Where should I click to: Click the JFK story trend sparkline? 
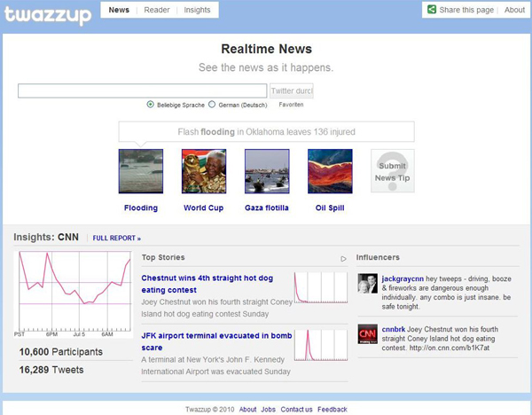click(321, 345)
